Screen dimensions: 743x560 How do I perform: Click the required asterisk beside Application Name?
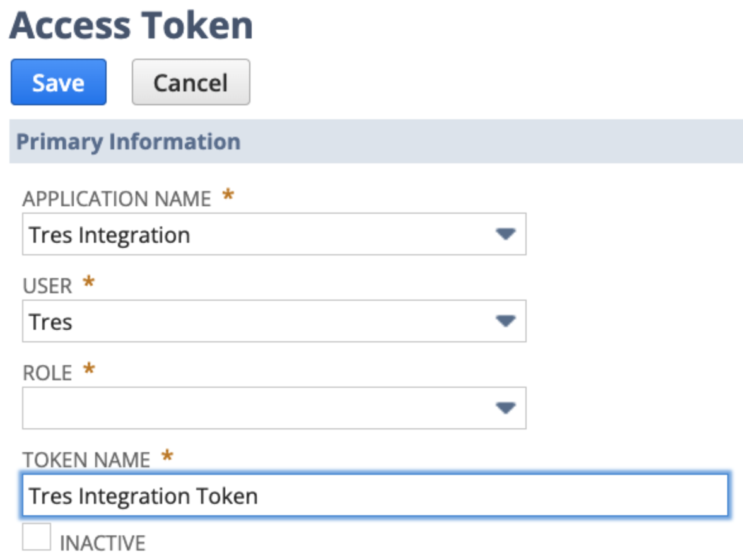pos(228,196)
